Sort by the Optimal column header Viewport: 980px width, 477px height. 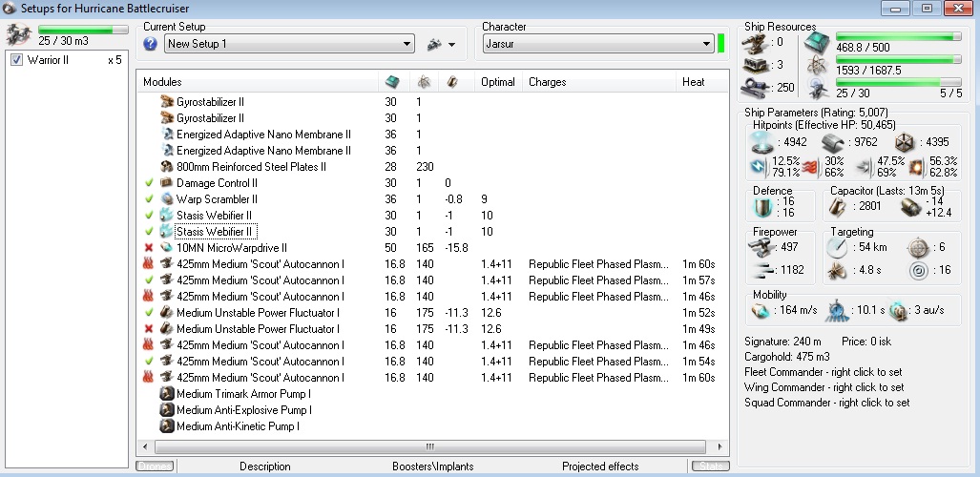(498, 82)
